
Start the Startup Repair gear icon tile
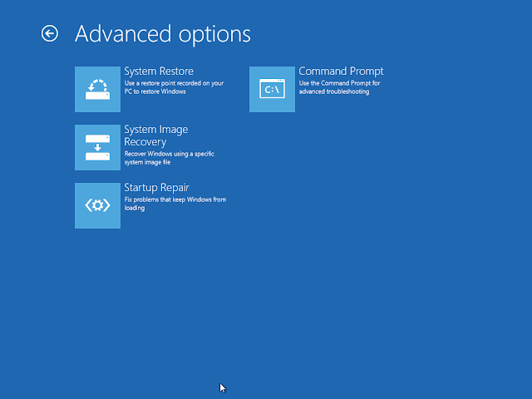point(98,205)
